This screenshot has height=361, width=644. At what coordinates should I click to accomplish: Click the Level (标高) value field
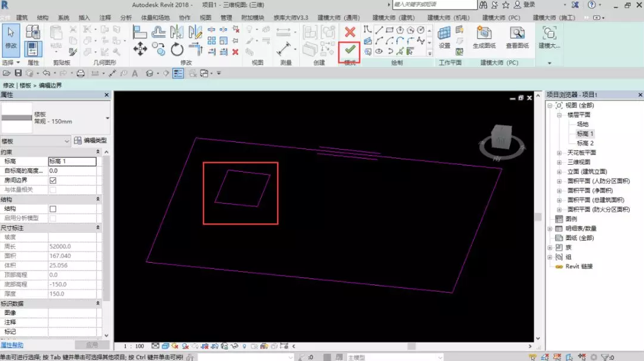72,161
